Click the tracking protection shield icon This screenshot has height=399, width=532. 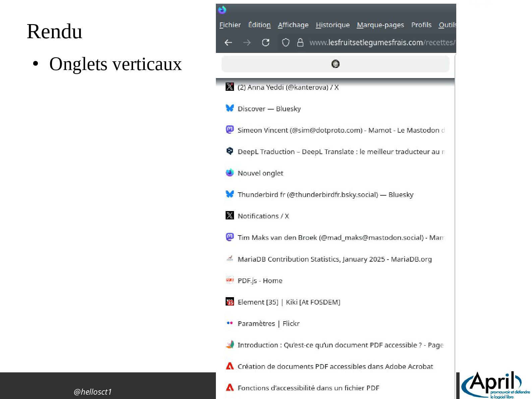pyautogui.click(x=286, y=43)
